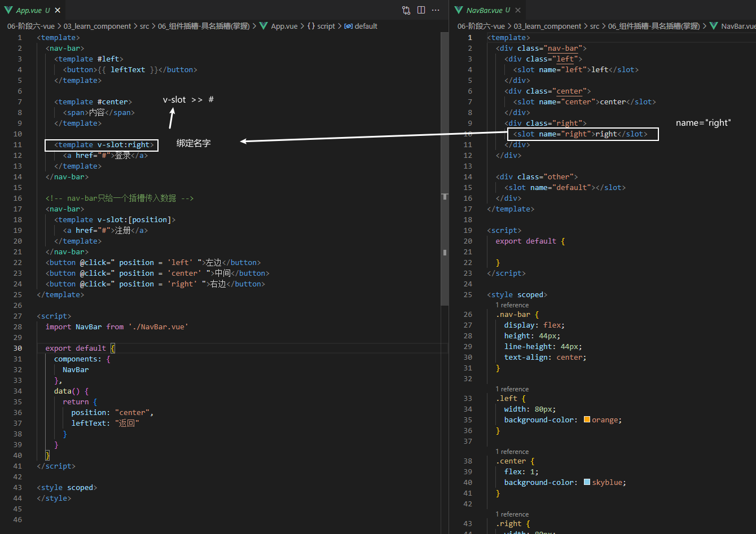Screen dimensions: 756x534
Task: Show 1 reference above .left rule
Action: pos(512,389)
